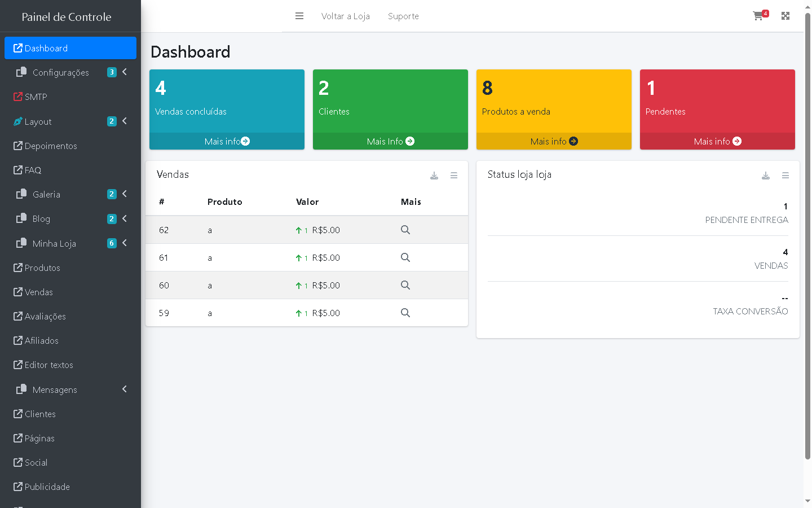Click the magnifier icon for sale 60

point(405,285)
